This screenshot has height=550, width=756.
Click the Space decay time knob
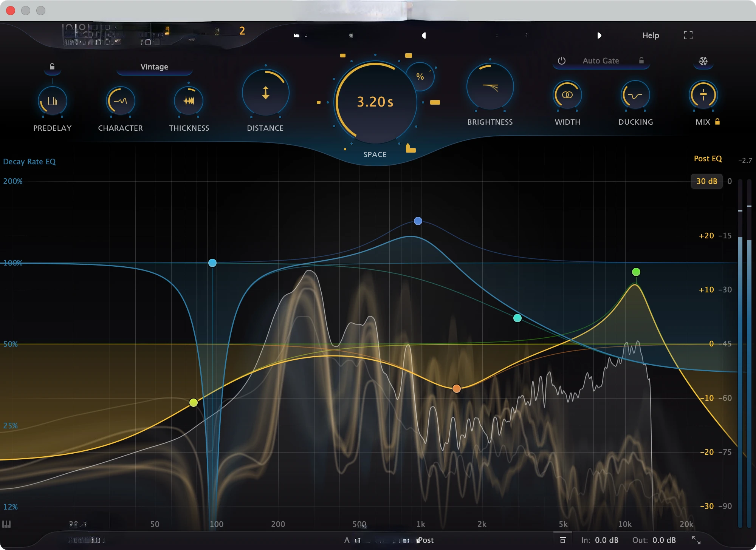[x=375, y=102]
